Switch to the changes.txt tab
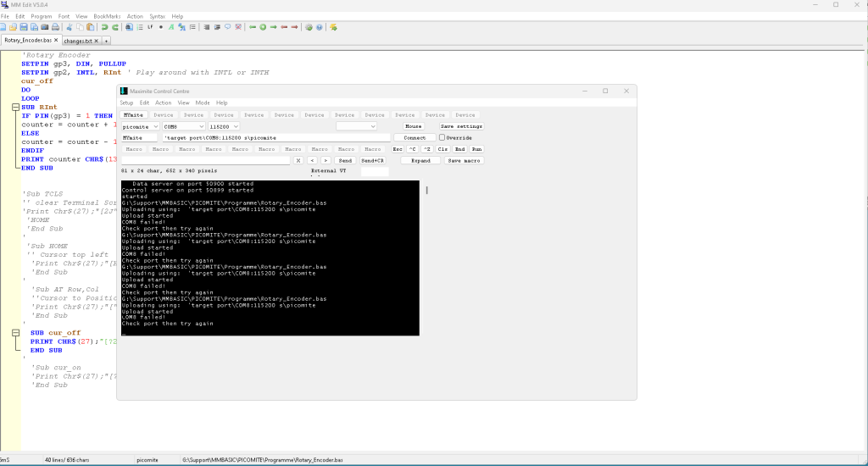Viewport: 868px width, 466px height. coord(77,41)
